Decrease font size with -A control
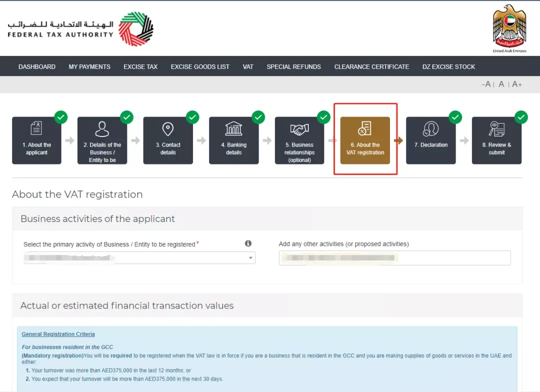This screenshot has height=392, width=540. (486, 84)
